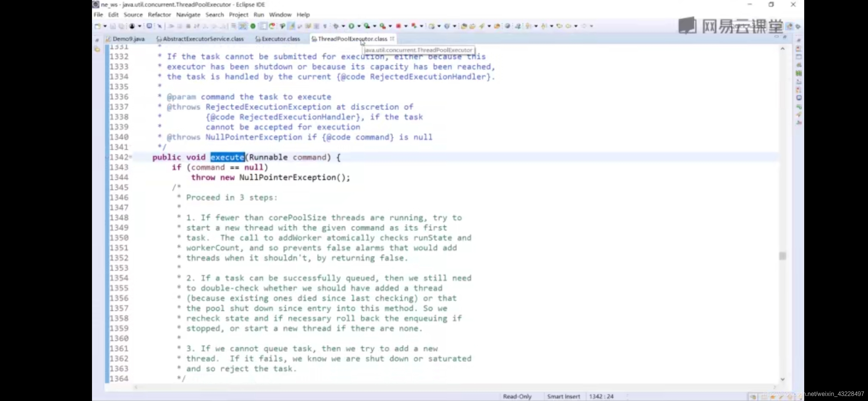Click the vertical scrollbar thumb

pos(783,256)
